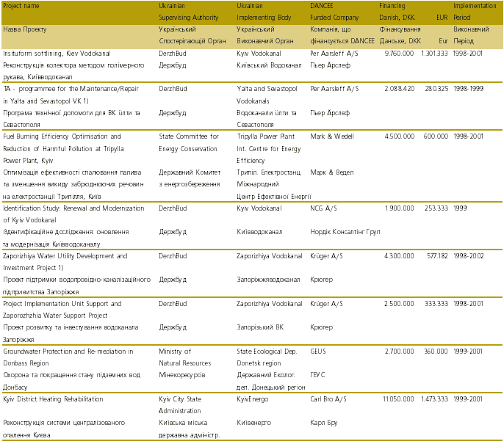Select 'Natural Resources' authority text
Viewport: 504px width, 444px height.
tap(185, 363)
